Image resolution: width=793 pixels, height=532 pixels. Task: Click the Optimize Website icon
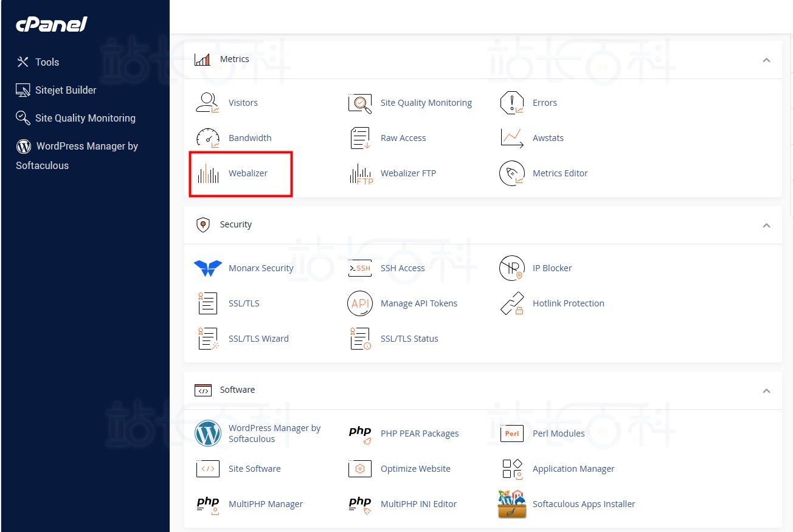(359, 469)
